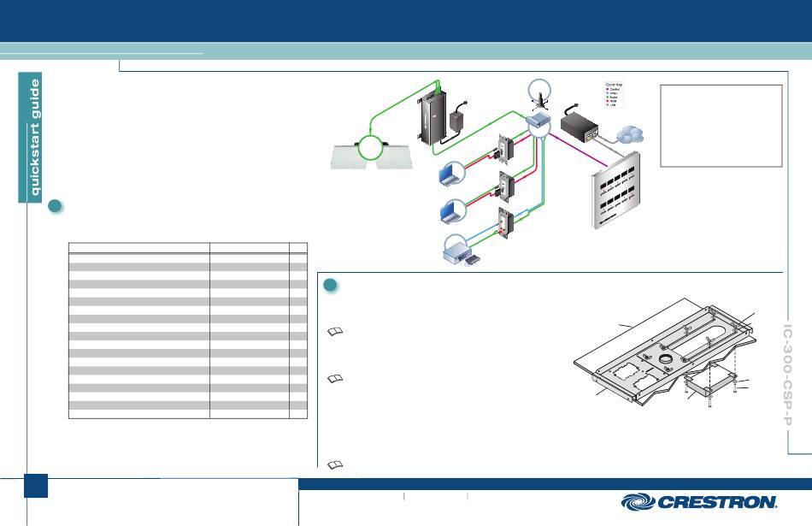812x526 pixels.
Task: Click the empty bordered box beside diagram
Action: (721, 125)
